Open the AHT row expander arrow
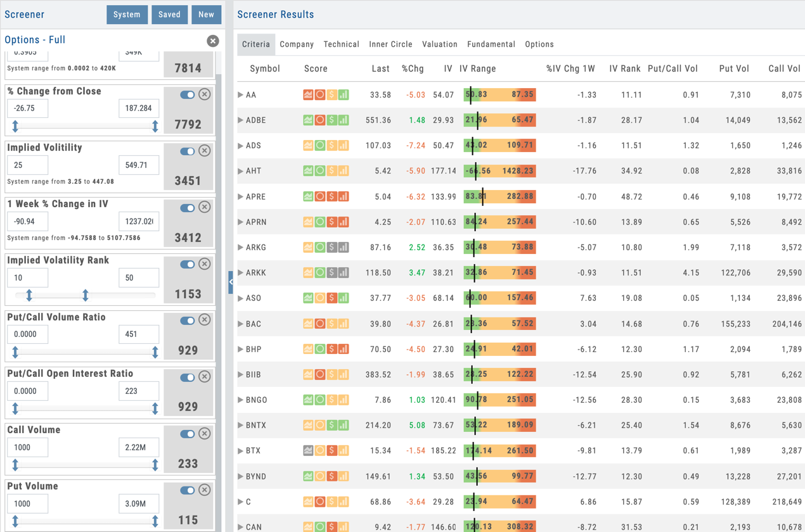The width and height of the screenshot is (805, 532). (240, 171)
